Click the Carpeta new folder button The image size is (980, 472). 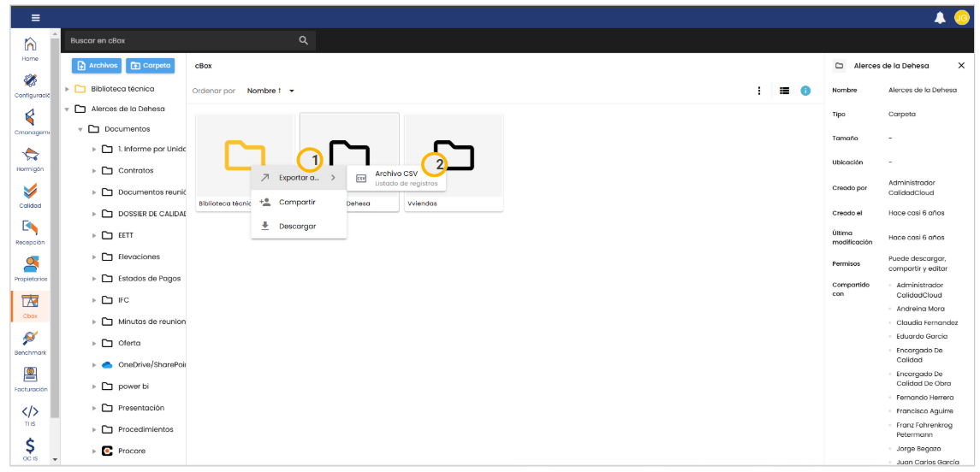point(151,65)
